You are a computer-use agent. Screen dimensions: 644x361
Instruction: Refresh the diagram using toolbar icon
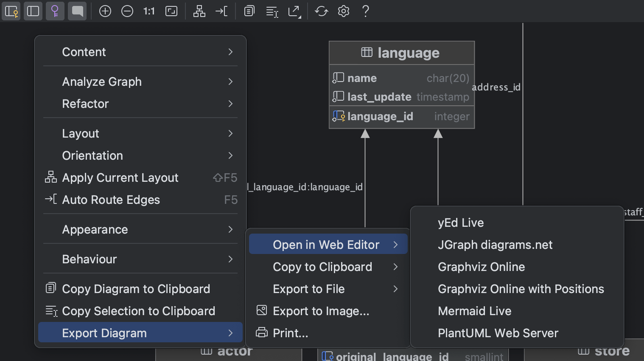click(x=321, y=11)
